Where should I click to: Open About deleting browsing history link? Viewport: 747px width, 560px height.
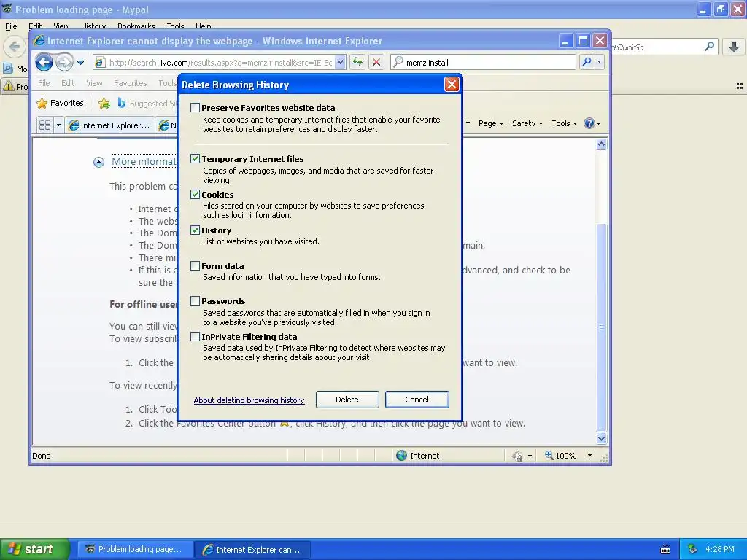(x=249, y=400)
